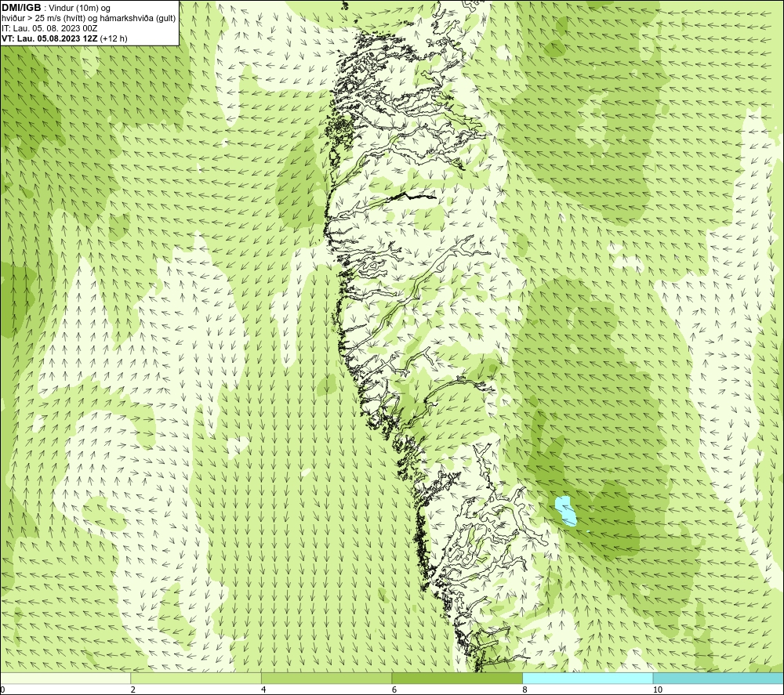
Task: Click the '(+12 h)' forecast offset text
Action: (114, 38)
